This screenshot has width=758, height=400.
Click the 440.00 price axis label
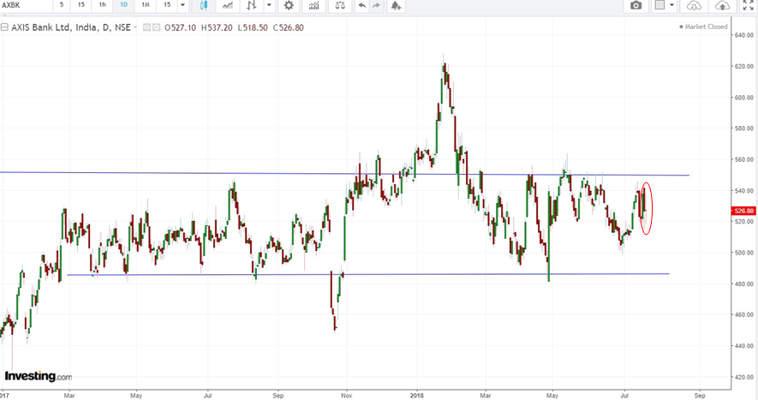[743, 346]
